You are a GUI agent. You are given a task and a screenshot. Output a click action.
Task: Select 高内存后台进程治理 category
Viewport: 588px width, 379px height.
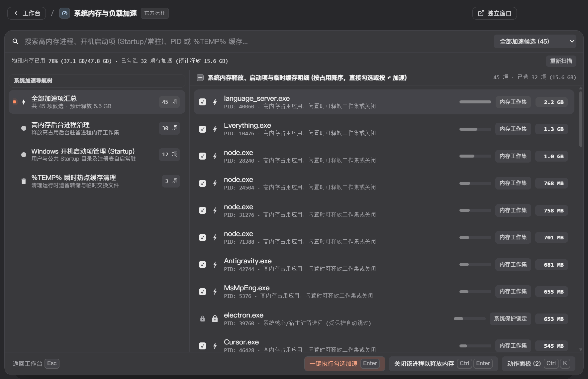point(97,128)
